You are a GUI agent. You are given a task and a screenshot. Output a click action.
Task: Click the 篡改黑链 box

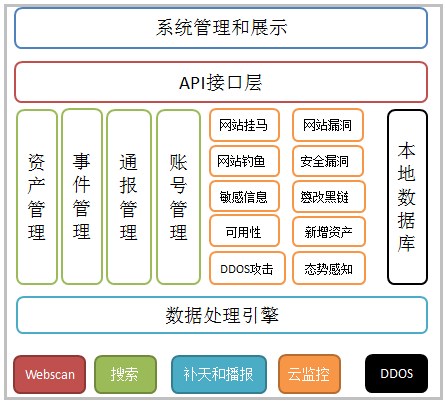coord(329,197)
